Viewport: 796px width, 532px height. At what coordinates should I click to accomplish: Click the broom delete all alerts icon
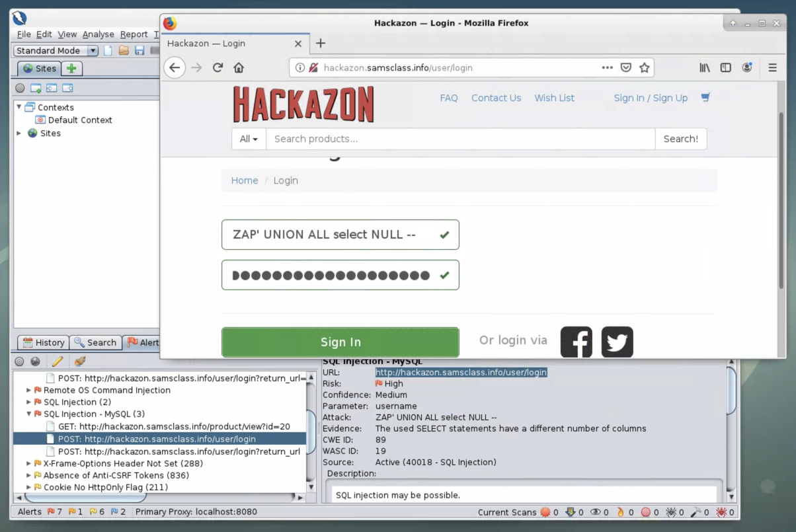pyautogui.click(x=80, y=361)
